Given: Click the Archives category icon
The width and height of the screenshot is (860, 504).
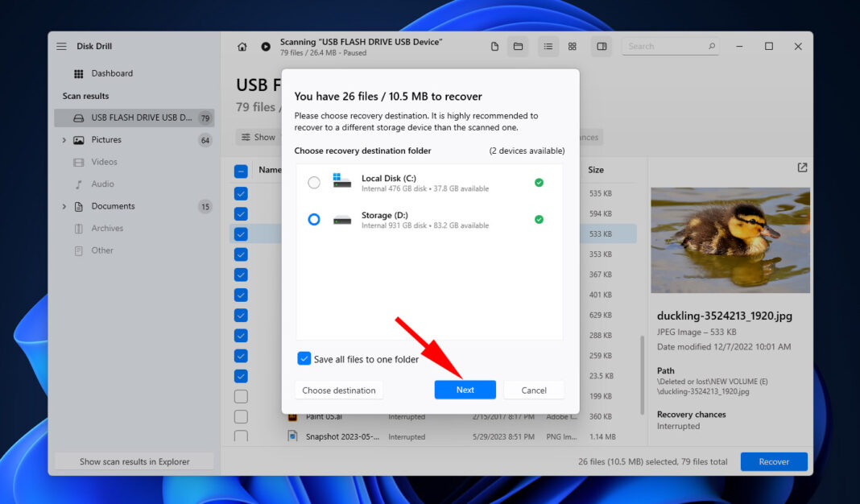Looking at the screenshot, I should pos(78,229).
